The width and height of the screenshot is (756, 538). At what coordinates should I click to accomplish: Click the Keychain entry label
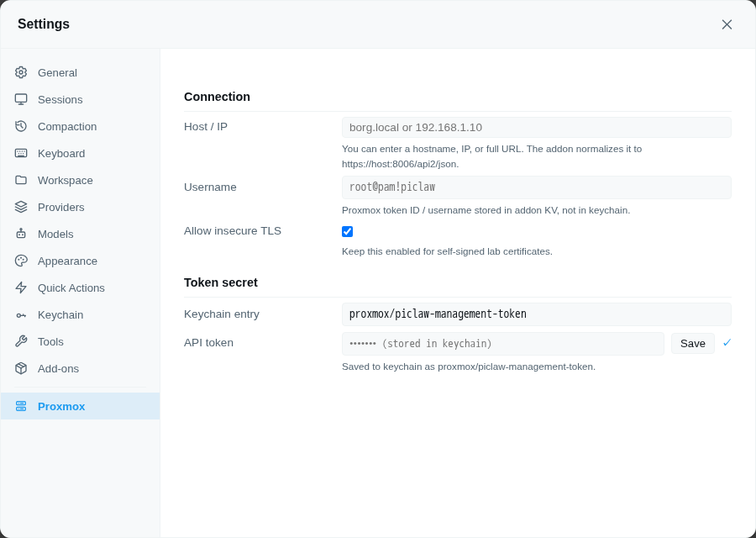221,314
